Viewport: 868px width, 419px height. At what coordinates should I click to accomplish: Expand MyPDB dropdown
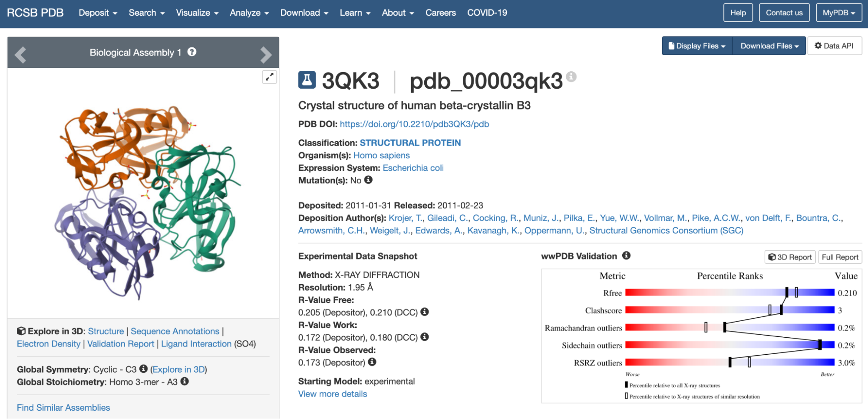(x=838, y=13)
